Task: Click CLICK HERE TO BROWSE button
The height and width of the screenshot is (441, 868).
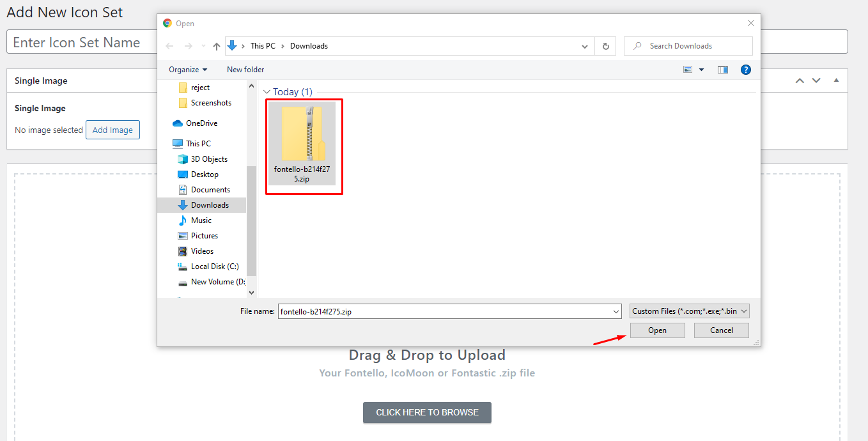Action: [427, 412]
